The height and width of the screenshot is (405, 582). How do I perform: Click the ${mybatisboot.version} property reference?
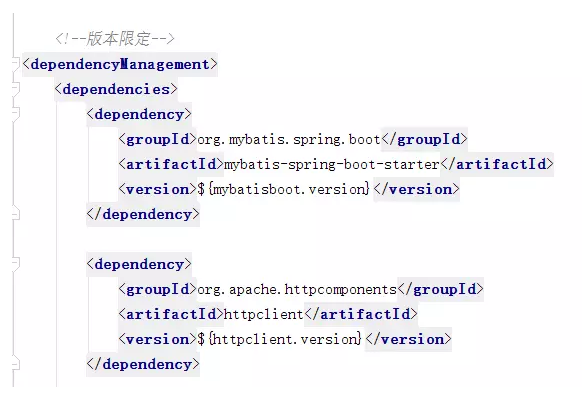284,189
